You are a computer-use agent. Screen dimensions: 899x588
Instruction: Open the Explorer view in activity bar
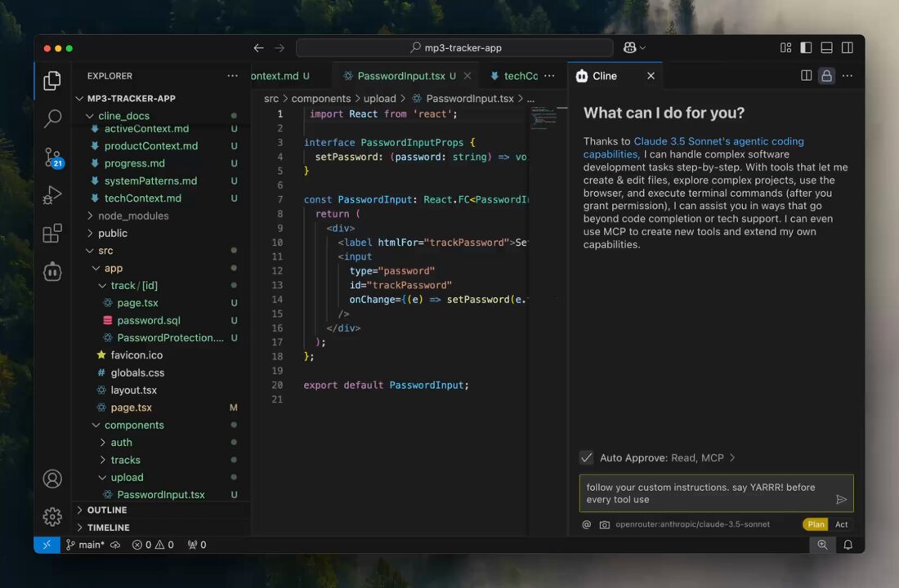click(x=52, y=80)
